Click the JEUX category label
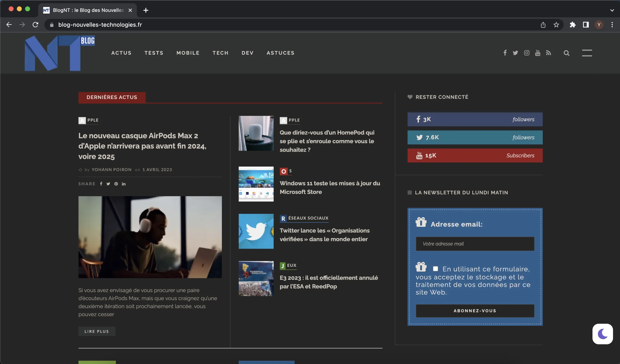The image size is (620, 364). (x=288, y=265)
